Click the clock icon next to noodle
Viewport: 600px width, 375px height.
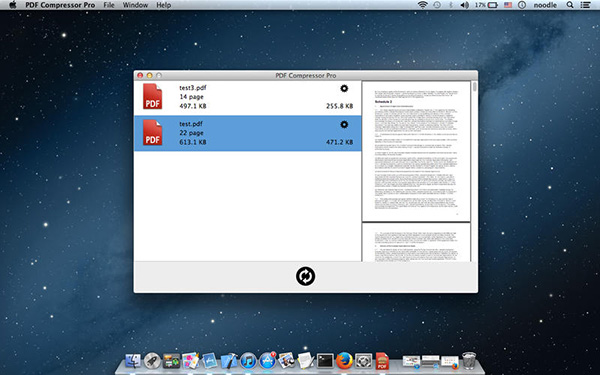(522, 5)
